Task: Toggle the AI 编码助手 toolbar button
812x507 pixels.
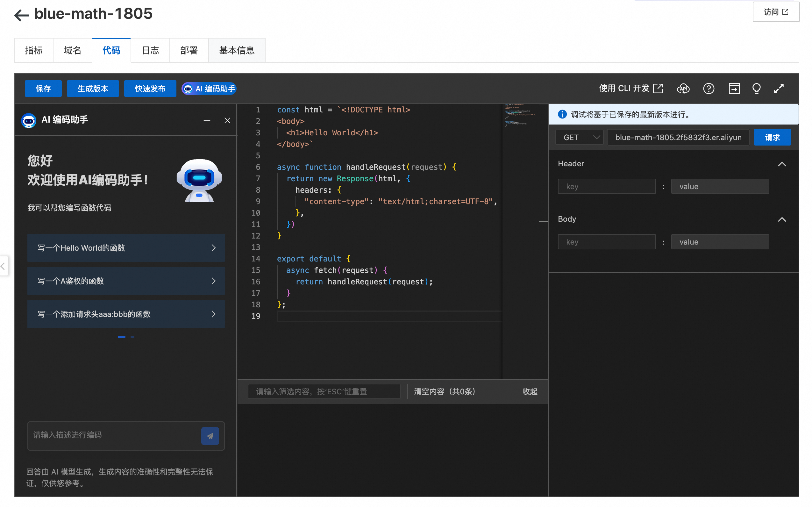Action: click(209, 89)
